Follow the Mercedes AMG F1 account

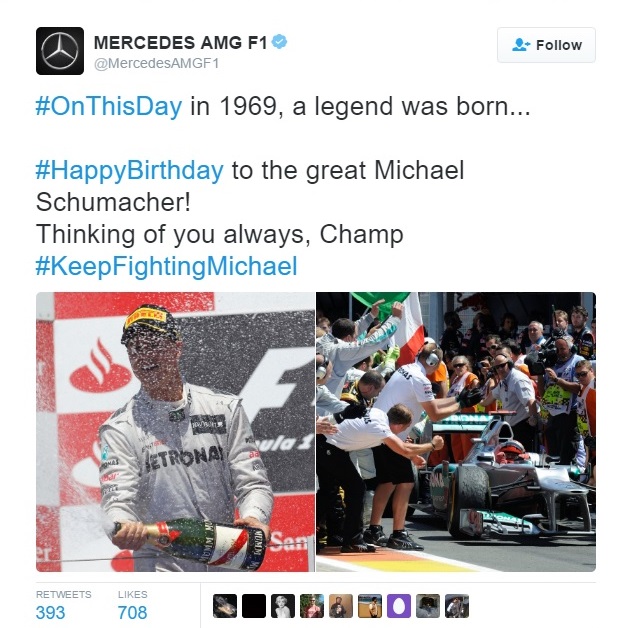(546, 45)
